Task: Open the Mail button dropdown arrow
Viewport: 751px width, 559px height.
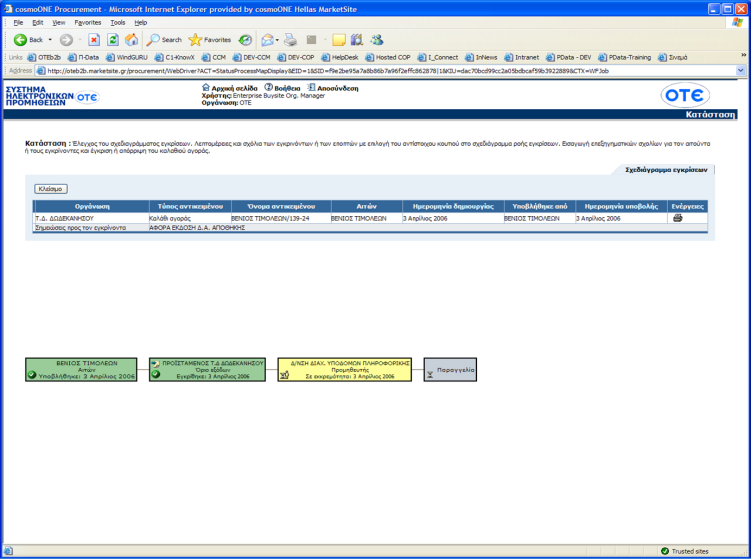Action: 277,40
